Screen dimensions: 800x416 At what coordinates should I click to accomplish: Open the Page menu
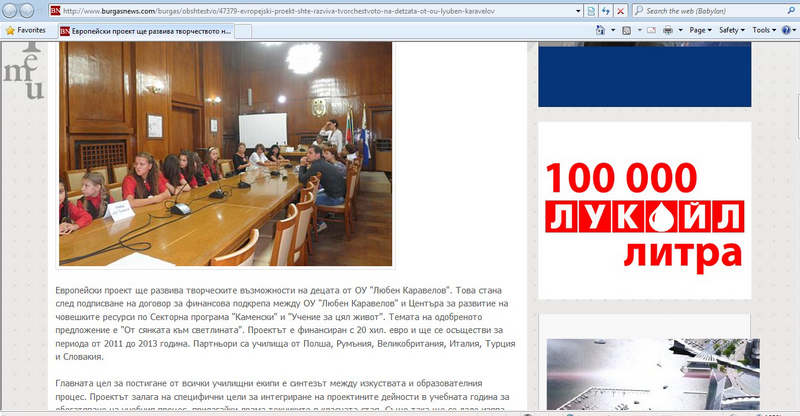pos(700,30)
